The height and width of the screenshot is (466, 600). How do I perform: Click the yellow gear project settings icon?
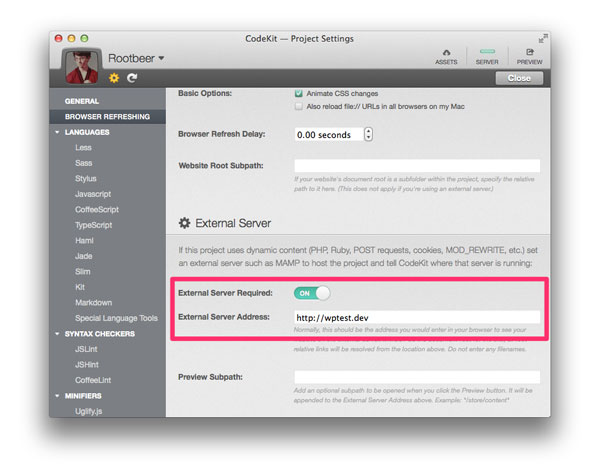(114, 78)
